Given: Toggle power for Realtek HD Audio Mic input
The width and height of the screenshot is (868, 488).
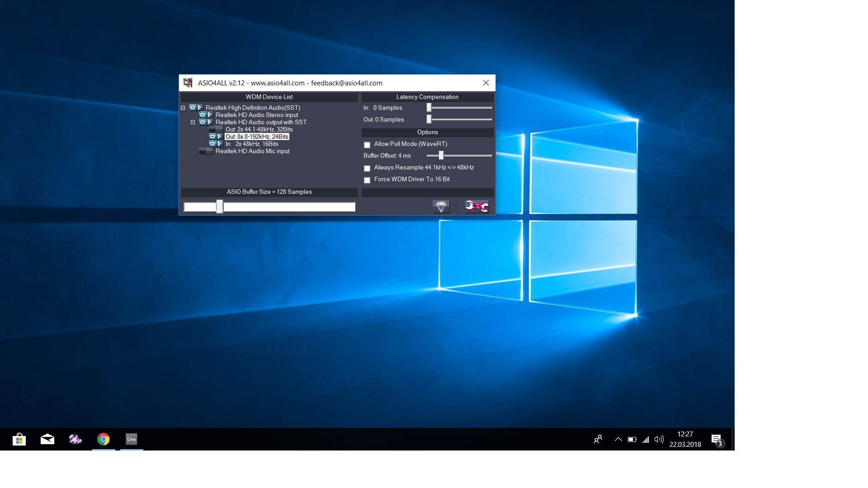Looking at the screenshot, I should coord(203,151).
